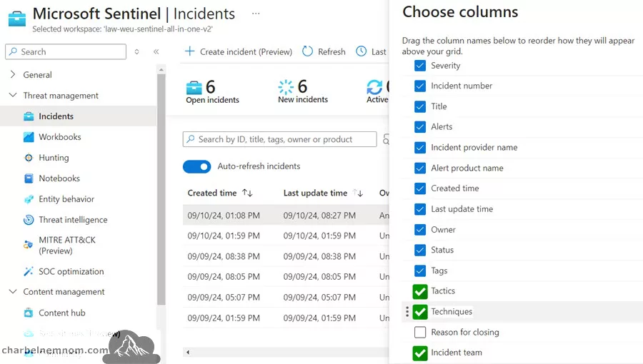The width and height of the screenshot is (643, 364).
Task: Uncheck Incident provider name checkbox
Action: [x=420, y=148]
